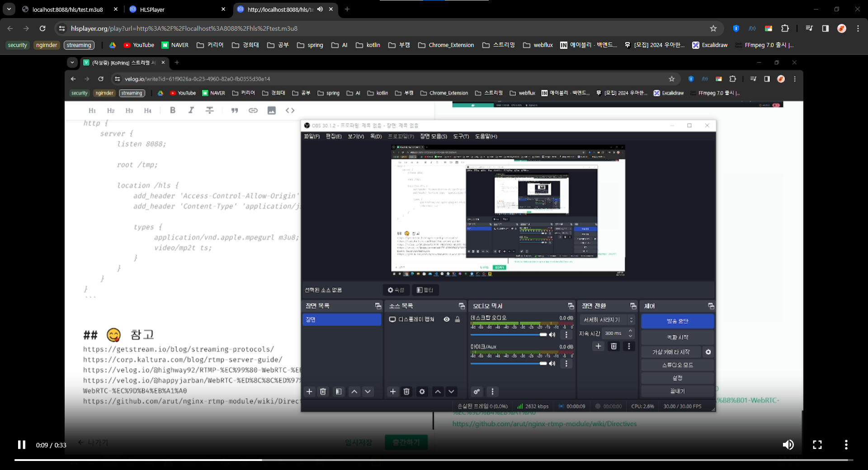
Task: Open source properties gear in OBS sources list
Action: (422, 392)
